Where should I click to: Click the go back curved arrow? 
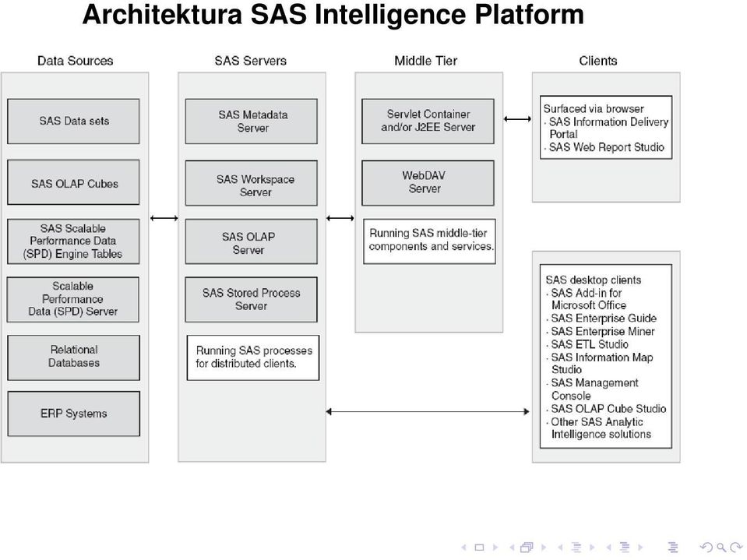coord(706,547)
